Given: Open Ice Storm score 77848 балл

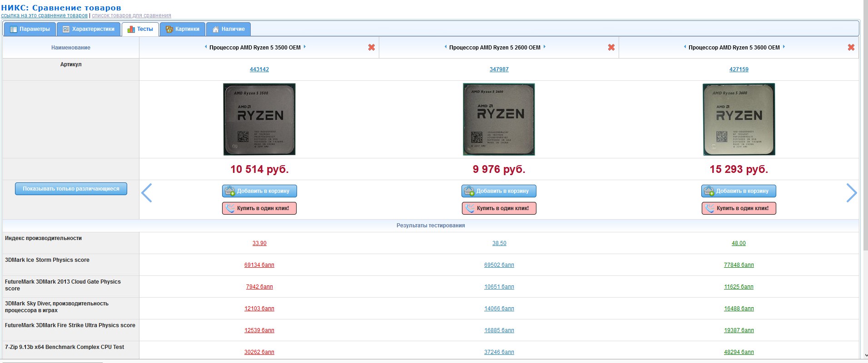Looking at the screenshot, I should 739,265.
